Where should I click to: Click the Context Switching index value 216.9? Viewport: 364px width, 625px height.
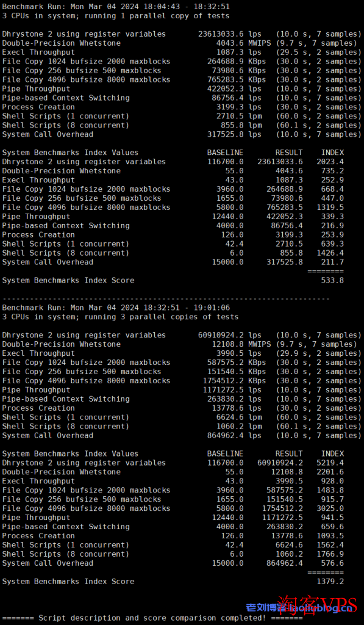coord(332,226)
